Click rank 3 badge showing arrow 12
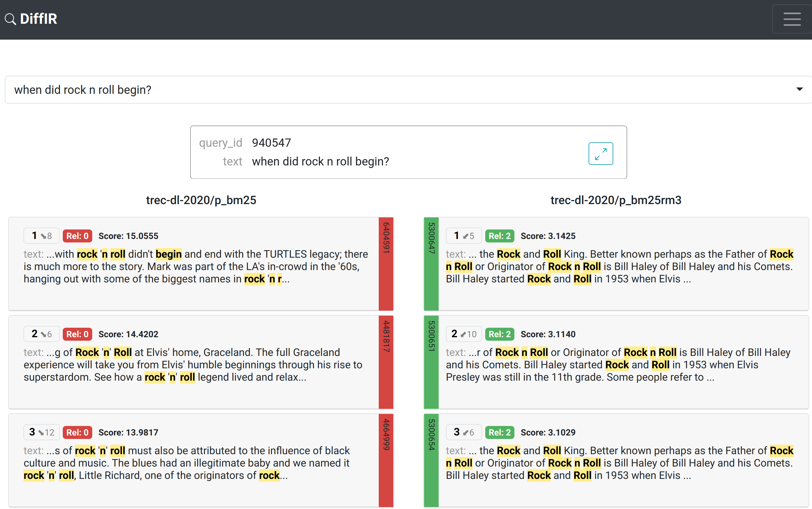812x509 pixels. pyautogui.click(x=42, y=432)
